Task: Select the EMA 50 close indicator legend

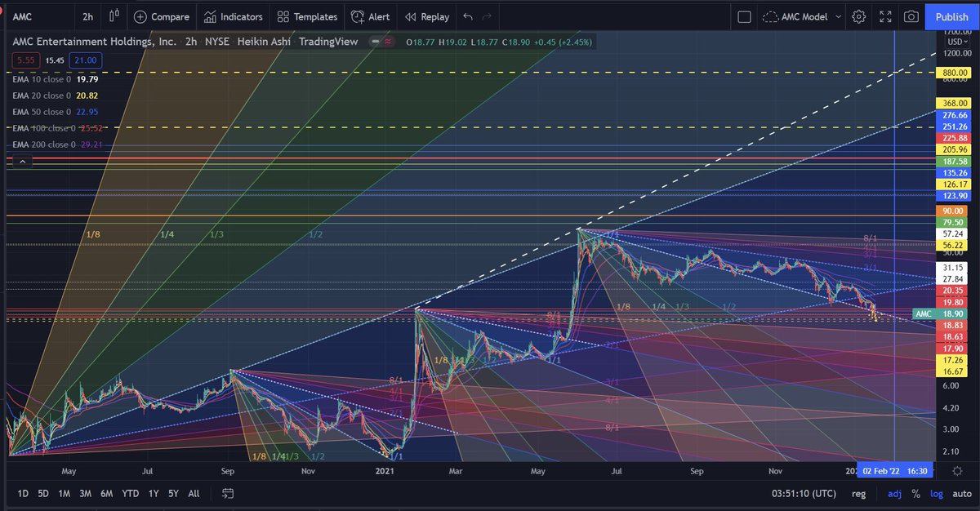Action: point(56,112)
